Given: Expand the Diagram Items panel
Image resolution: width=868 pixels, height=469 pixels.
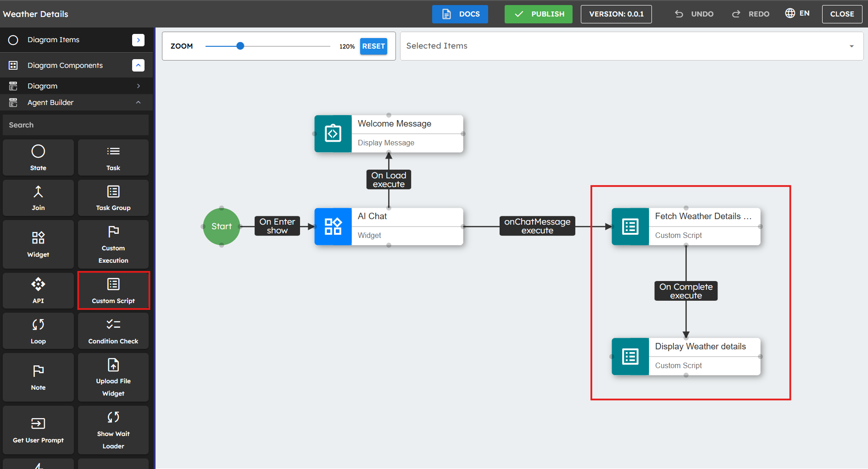Looking at the screenshot, I should pyautogui.click(x=138, y=40).
